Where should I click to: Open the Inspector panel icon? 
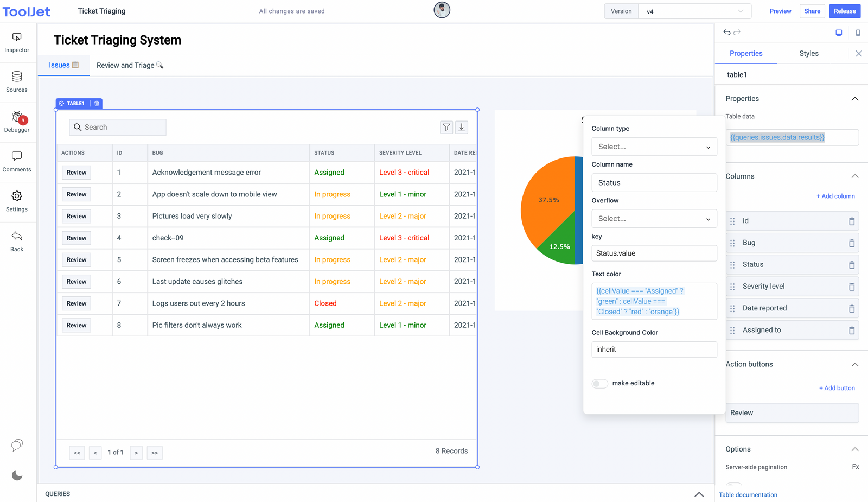[17, 37]
